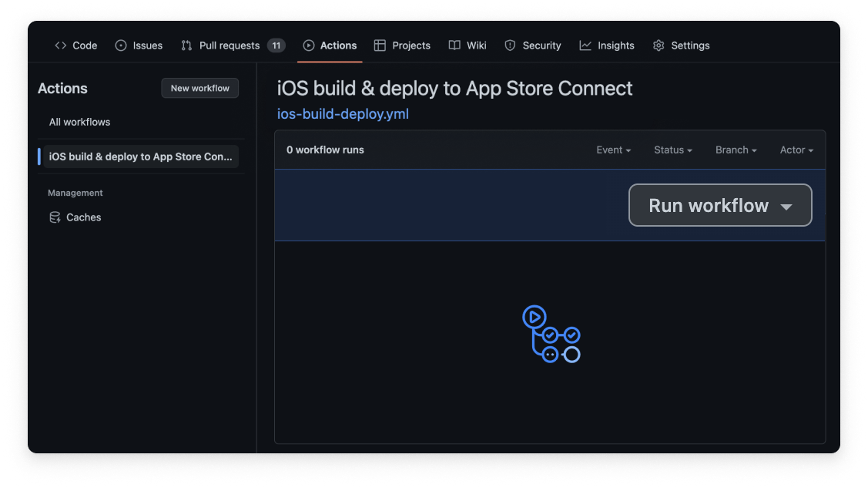Open the Settings gear icon

659,45
